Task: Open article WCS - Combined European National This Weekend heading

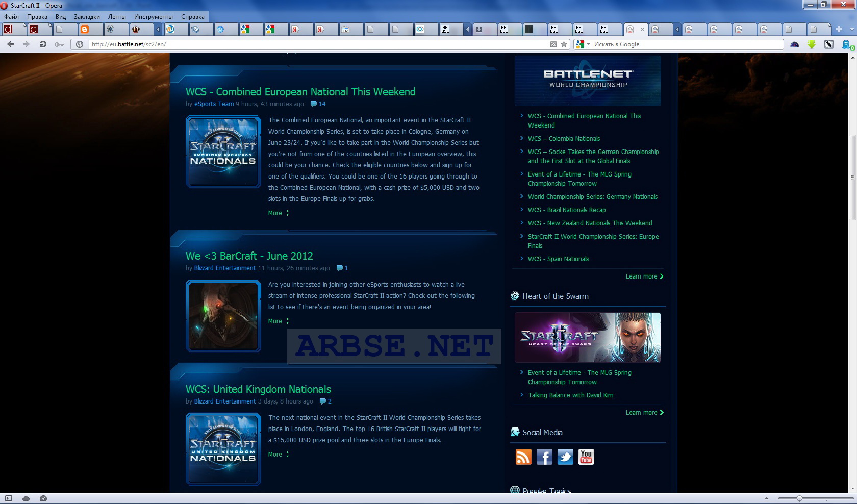Action: click(300, 92)
